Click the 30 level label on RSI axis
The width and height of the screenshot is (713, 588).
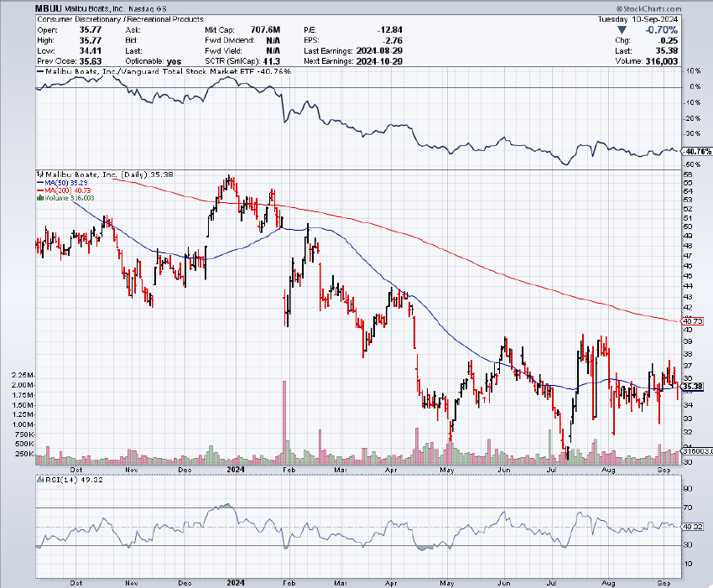pos(688,544)
